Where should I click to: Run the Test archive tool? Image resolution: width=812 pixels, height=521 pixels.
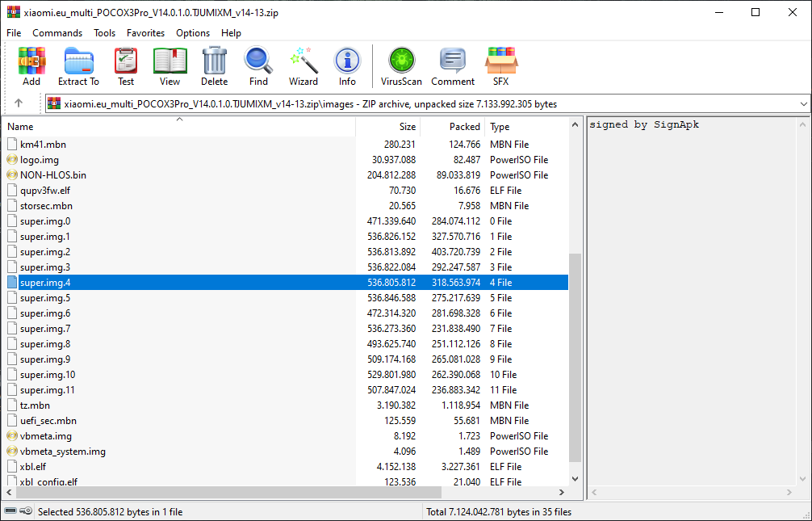tap(126, 66)
